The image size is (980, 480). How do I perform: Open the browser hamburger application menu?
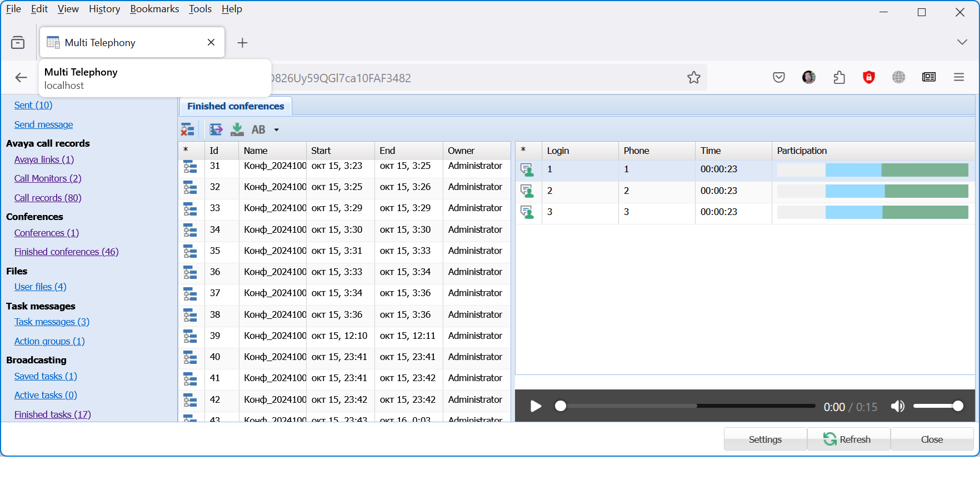[958, 78]
